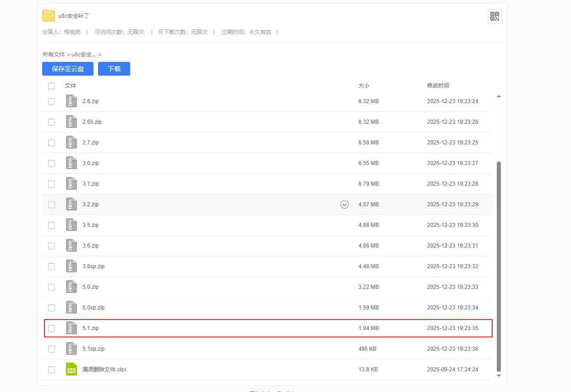Sort by the 修改时间 column header
The width and height of the screenshot is (571, 392).
click(x=438, y=86)
